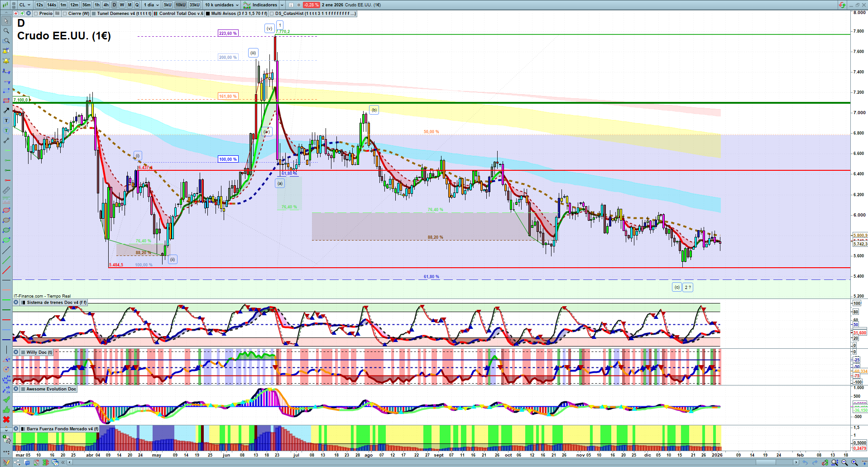Switch to the 4h timeframe
This screenshot has width=868, height=467.
pyautogui.click(x=106, y=5)
